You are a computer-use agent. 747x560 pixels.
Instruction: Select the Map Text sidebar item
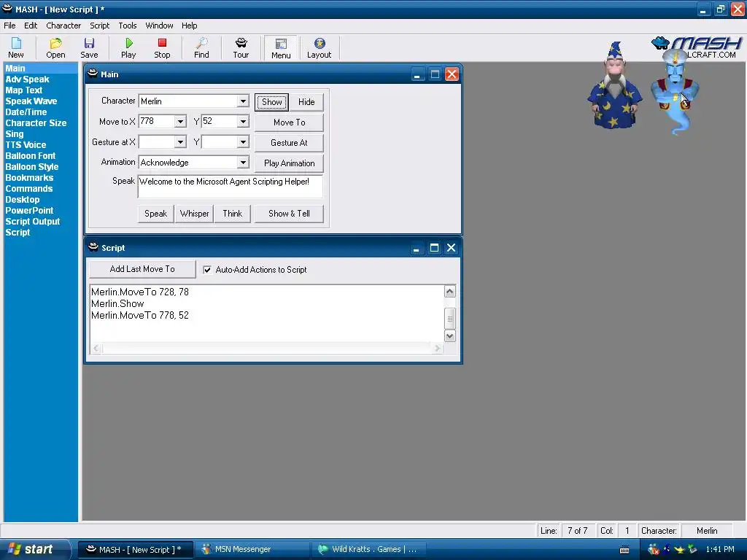pyautogui.click(x=24, y=90)
